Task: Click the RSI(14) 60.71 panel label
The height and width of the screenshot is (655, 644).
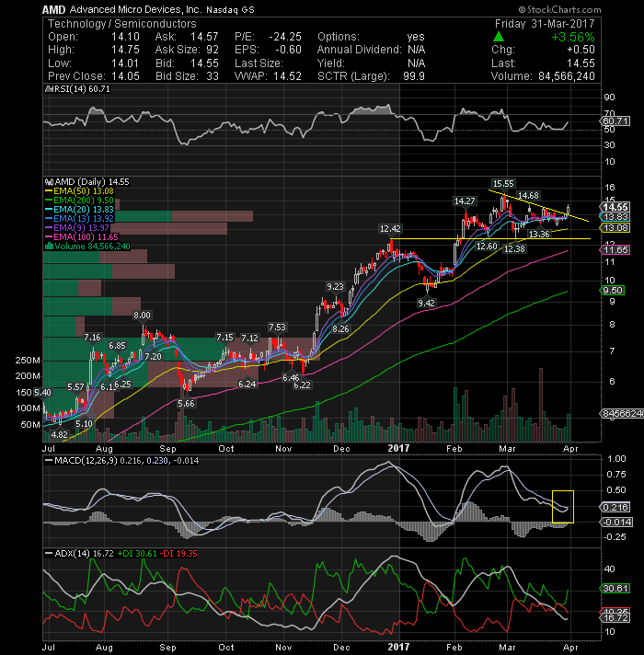Action: 82,89
